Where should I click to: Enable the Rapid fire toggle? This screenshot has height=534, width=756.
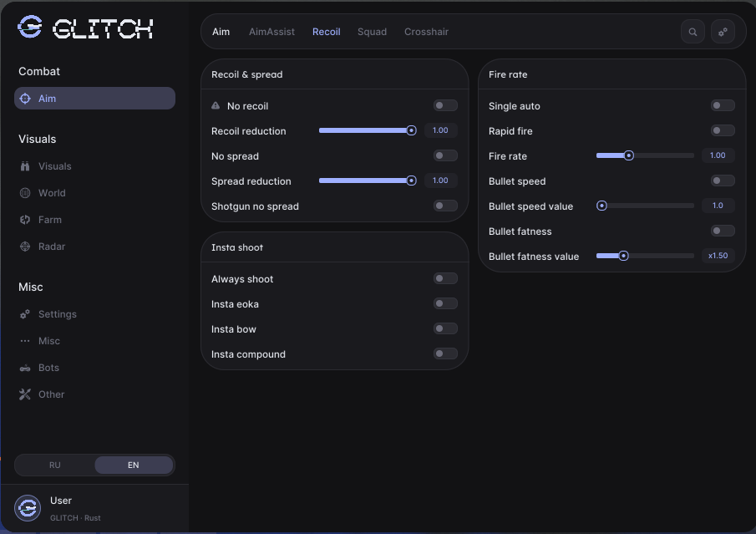pos(723,130)
